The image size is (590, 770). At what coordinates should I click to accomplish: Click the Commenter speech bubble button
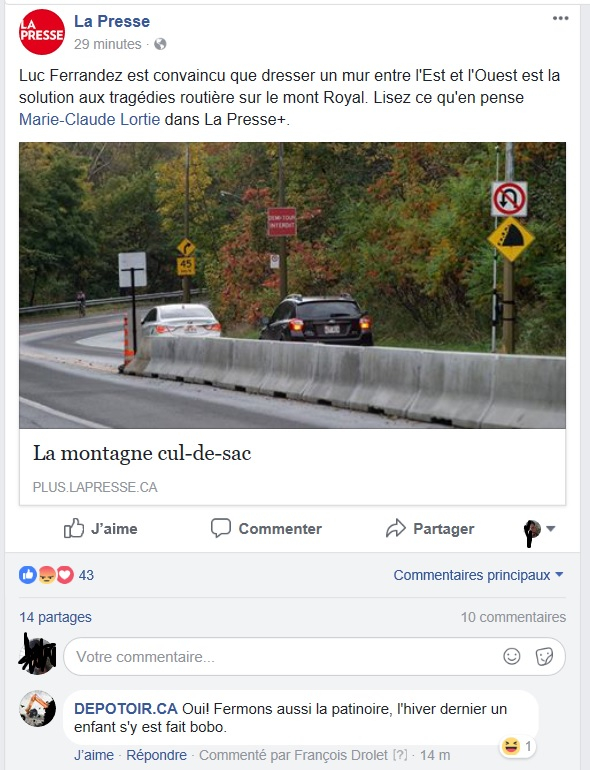click(266, 528)
